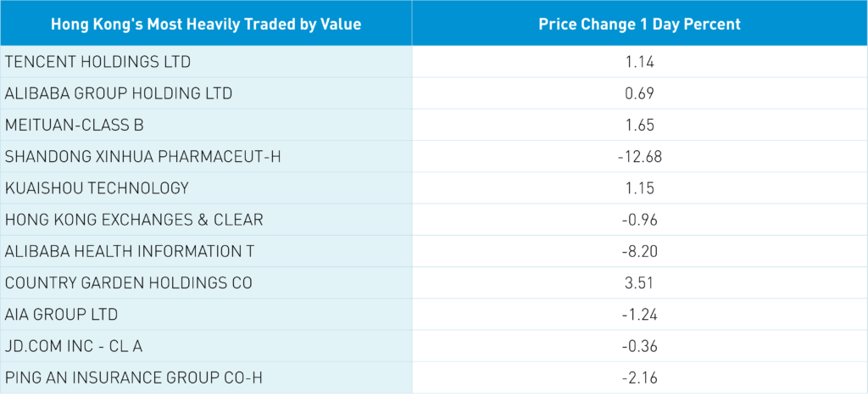The image size is (868, 397).
Task: Click the MEITUAN-CLASS B stock name
Action: tap(75, 125)
